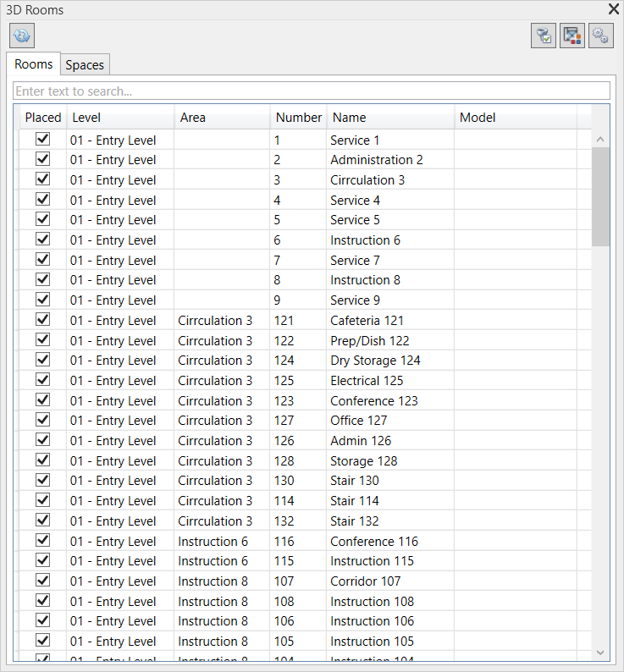Select the Instruction 8 name cell
Screen dimensions: 624x672
(x=390, y=280)
